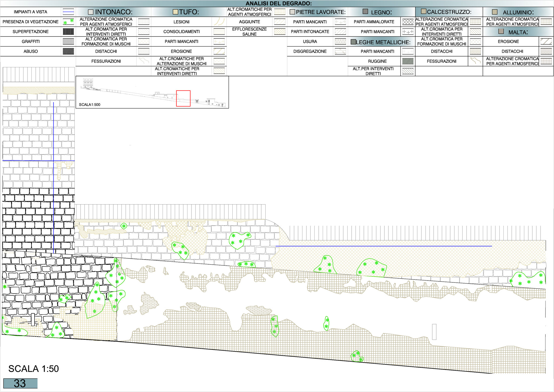
Task: Click the RUGGINE grey hatch swatch
Action: [x=408, y=61]
